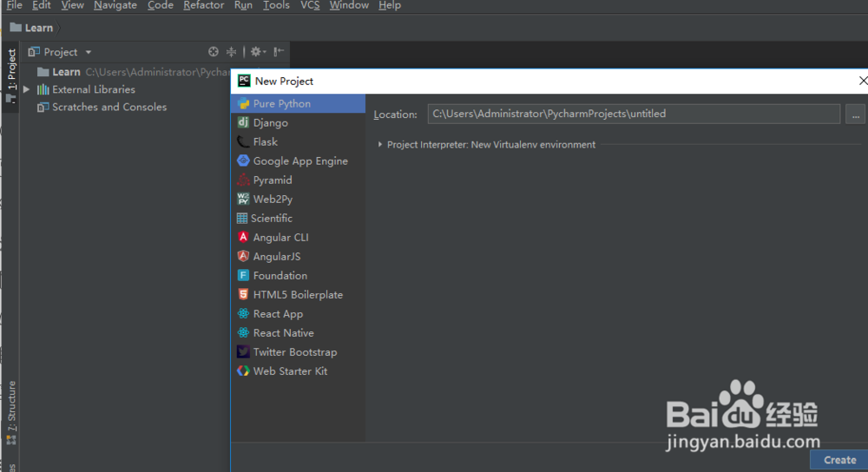
Task: Open the 7: Structure side tab
Action: 11,412
